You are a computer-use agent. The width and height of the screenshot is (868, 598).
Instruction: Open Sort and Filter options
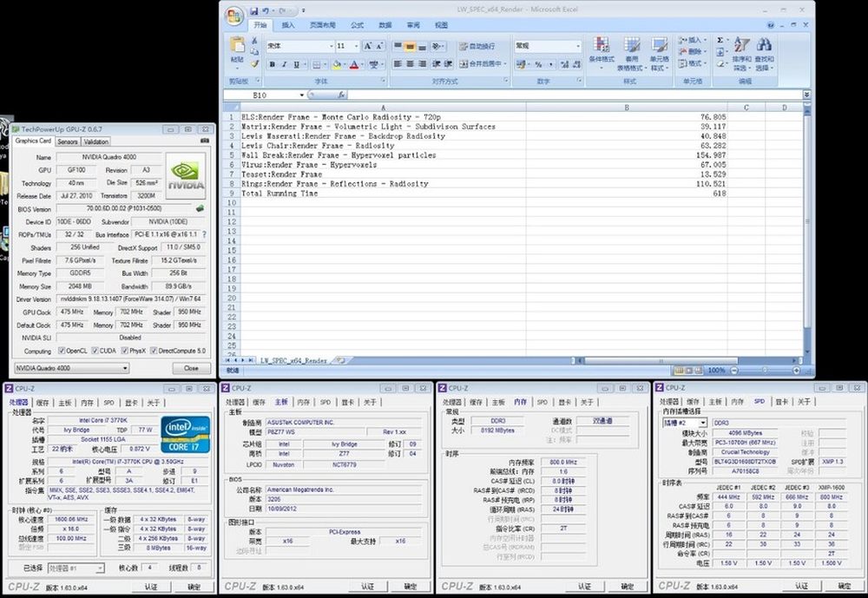[x=741, y=54]
